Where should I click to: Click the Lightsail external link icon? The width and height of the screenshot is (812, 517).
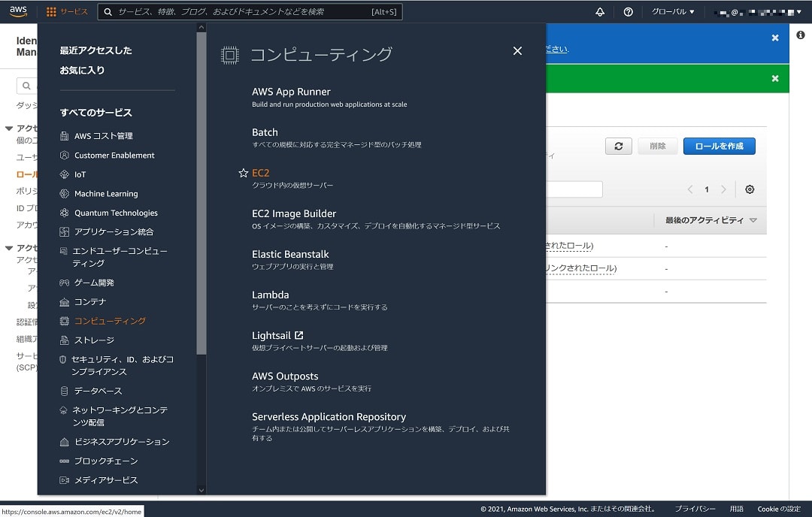click(298, 335)
